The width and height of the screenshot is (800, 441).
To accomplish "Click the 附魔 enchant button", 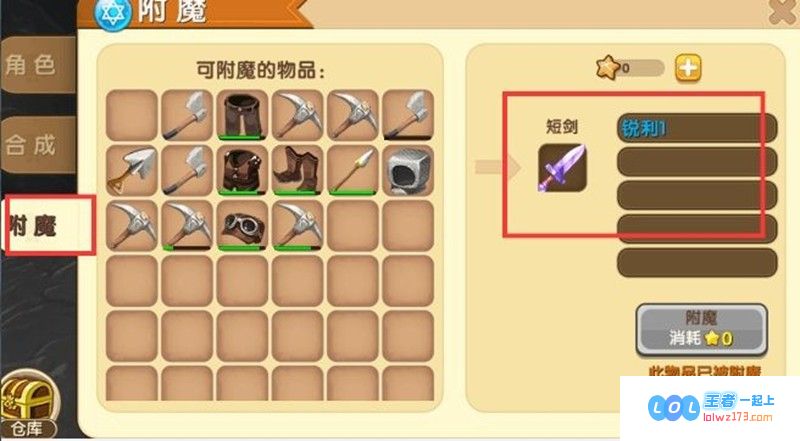I will (702, 329).
